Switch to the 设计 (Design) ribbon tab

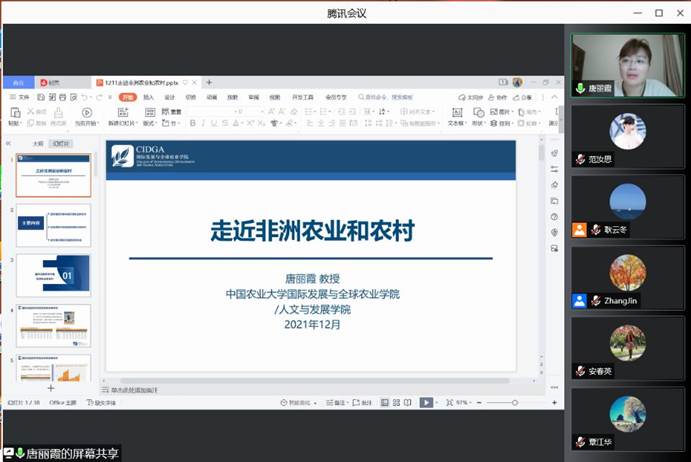pos(169,97)
